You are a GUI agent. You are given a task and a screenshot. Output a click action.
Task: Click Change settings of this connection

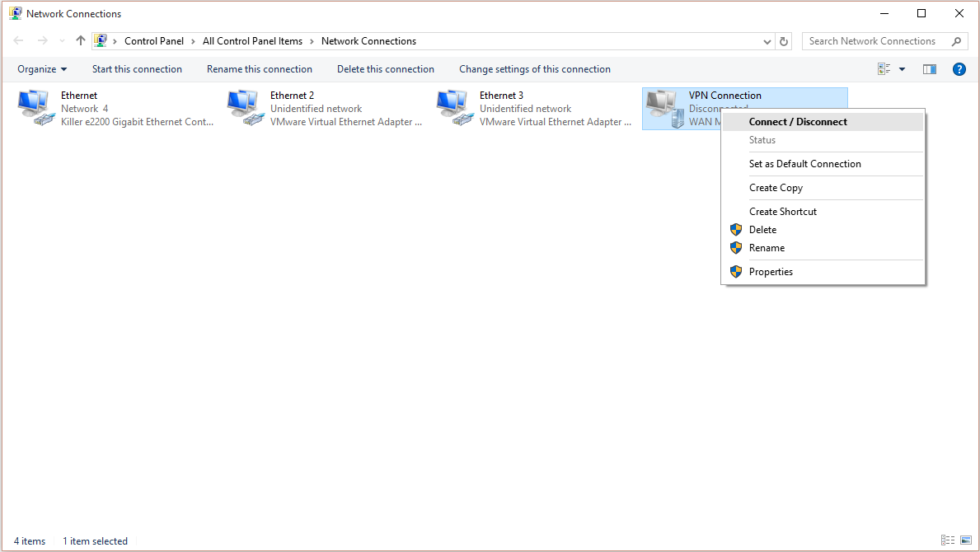(534, 69)
